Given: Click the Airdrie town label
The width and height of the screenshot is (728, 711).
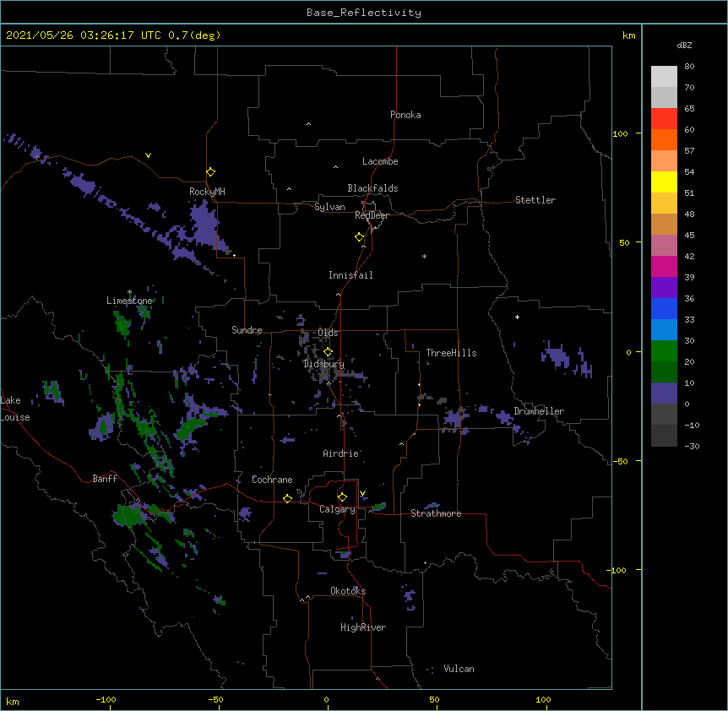Looking at the screenshot, I should tap(341, 453).
